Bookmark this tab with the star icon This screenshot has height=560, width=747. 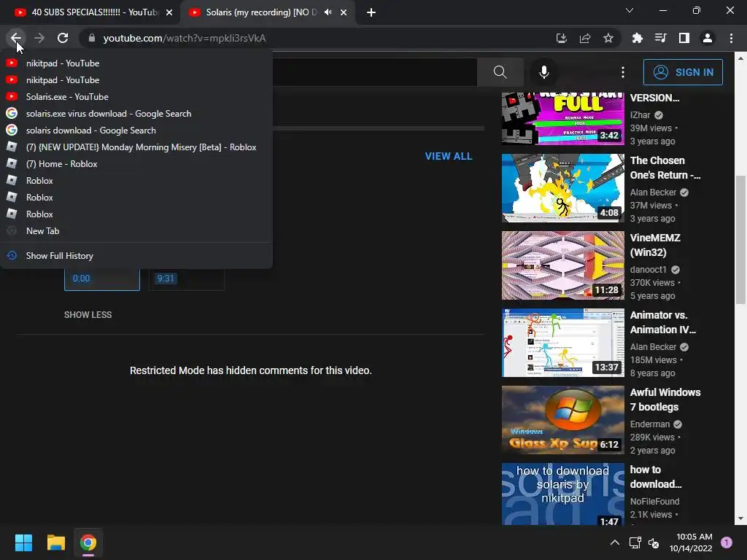[608, 38]
